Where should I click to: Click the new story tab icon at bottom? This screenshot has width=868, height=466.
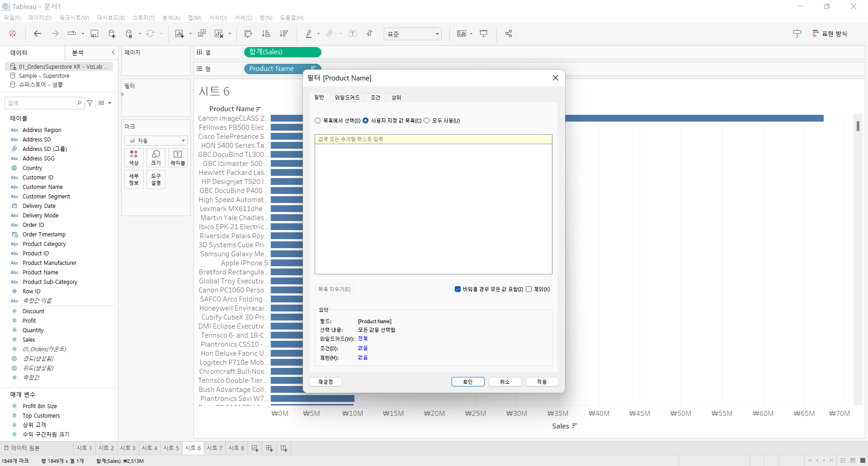tap(284, 448)
